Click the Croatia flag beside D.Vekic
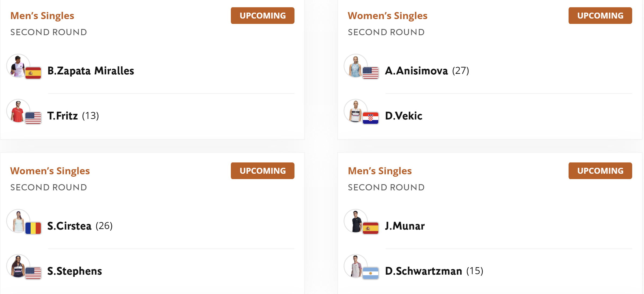 (370, 118)
